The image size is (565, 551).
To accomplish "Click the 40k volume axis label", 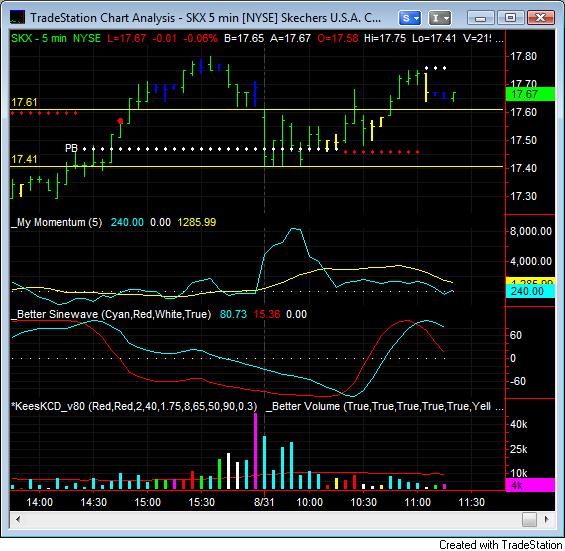I will pyautogui.click(x=519, y=425).
